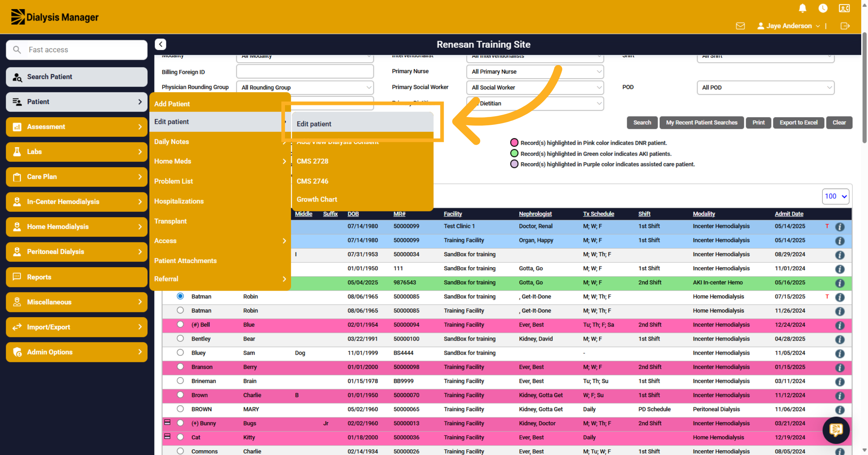Click the Fast access search field

(x=77, y=50)
